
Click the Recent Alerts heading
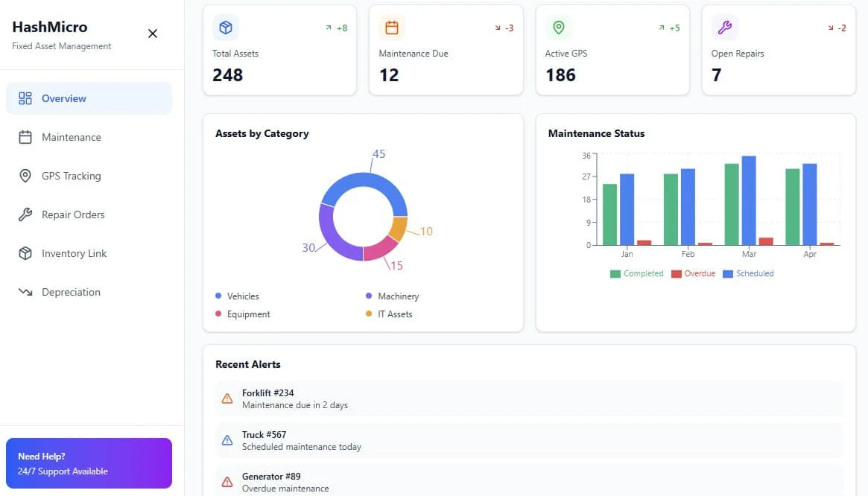coord(248,364)
